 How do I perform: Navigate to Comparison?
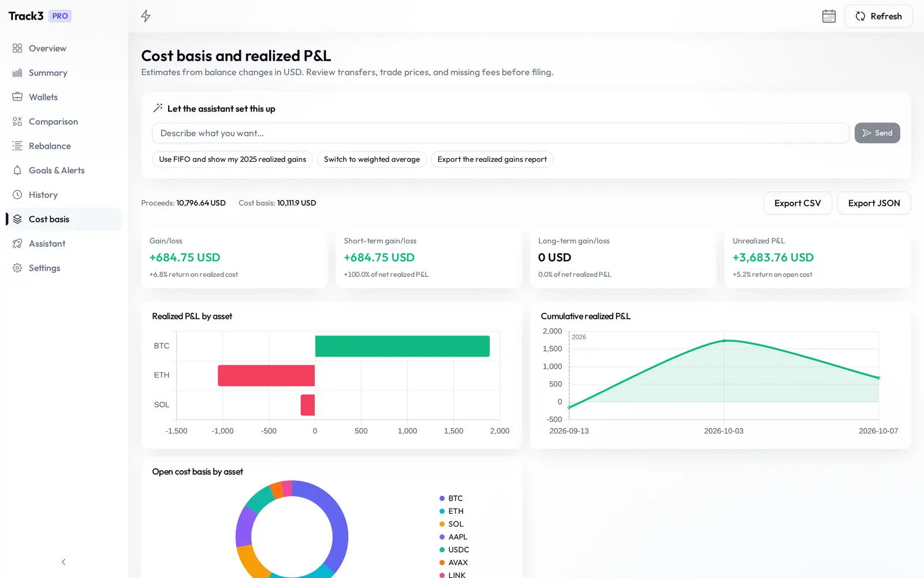[64, 121]
